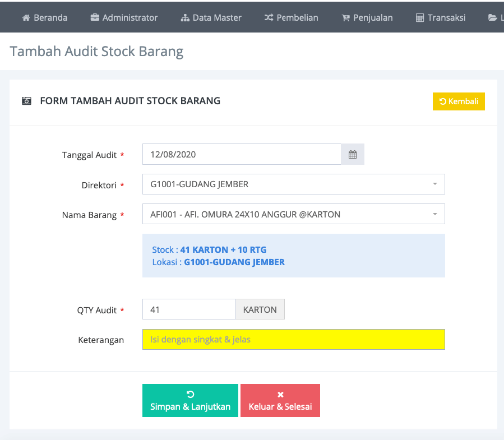Click the undo-arrow icon inside Kembali button
The height and width of the screenshot is (440, 504).
click(x=444, y=101)
